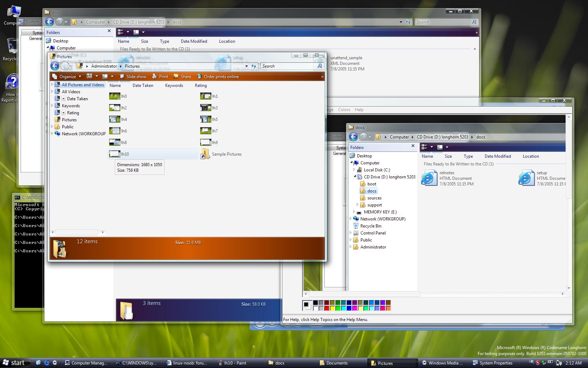Expand All Pictures and Videos tree node
588x368 pixels.
52,84
